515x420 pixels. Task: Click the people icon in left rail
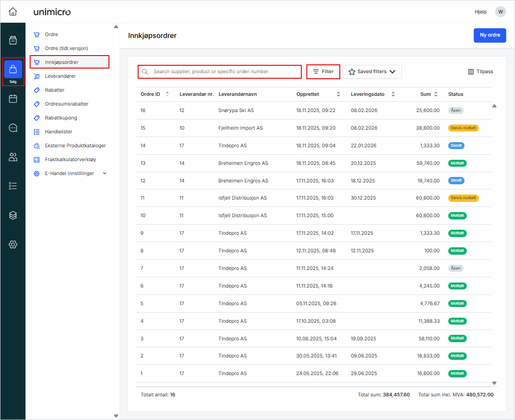click(13, 157)
